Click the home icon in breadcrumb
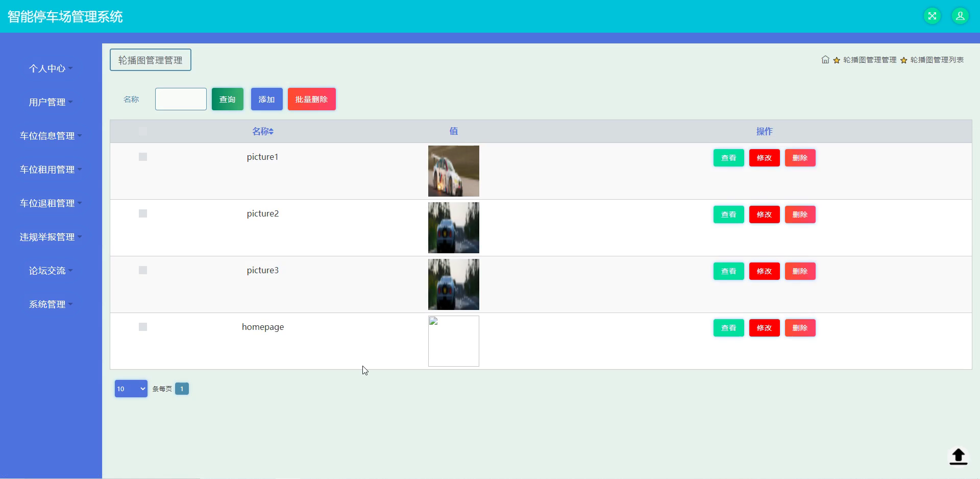The image size is (980, 479). click(825, 60)
